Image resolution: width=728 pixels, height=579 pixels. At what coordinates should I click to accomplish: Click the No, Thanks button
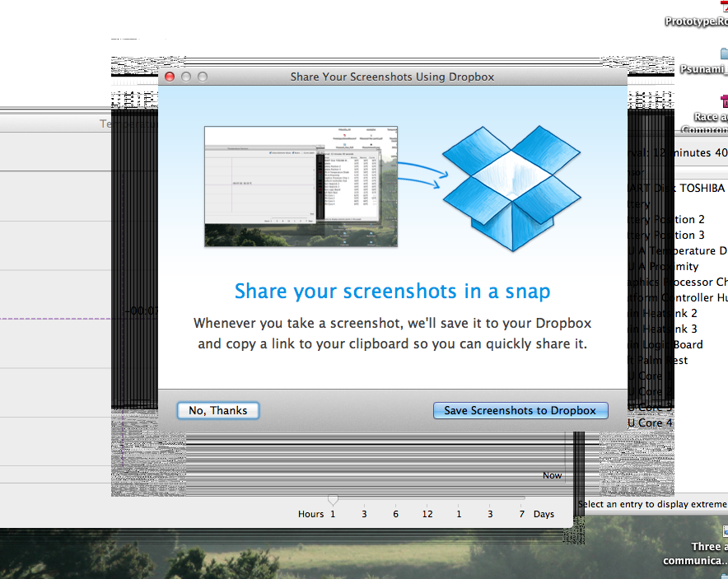217,410
